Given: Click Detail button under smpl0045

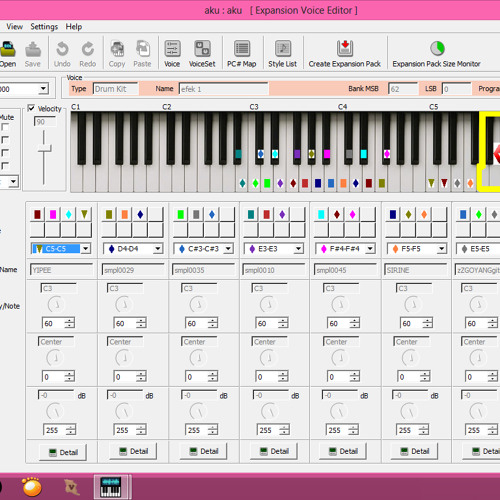Looking at the screenshot, I should (343, 451).
